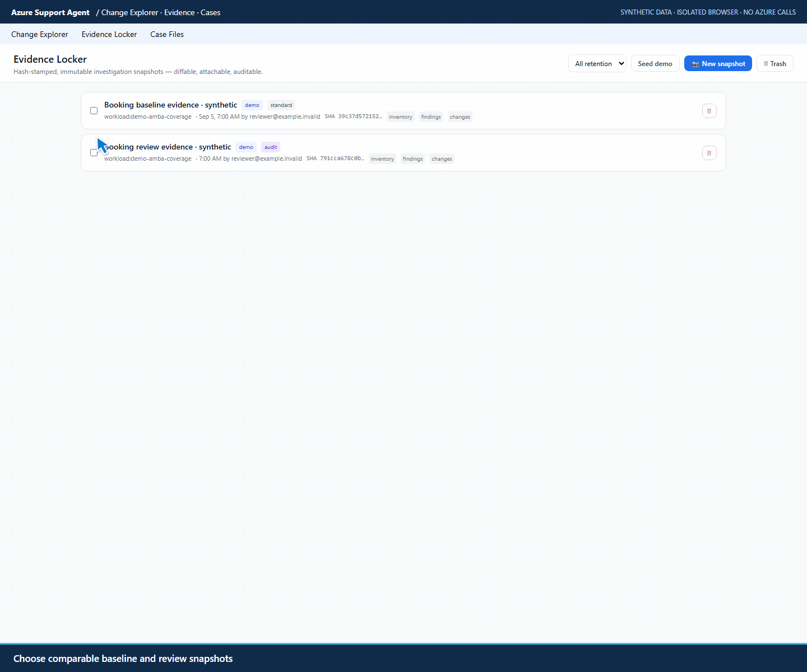
Task: Click the changes tag on the baseline snapshot
Action: [x=460, y=117]
